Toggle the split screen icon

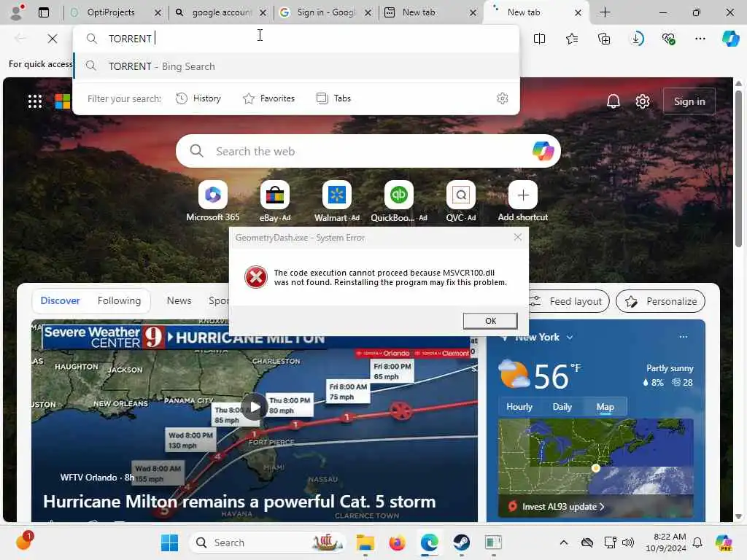tap(539, 39)
